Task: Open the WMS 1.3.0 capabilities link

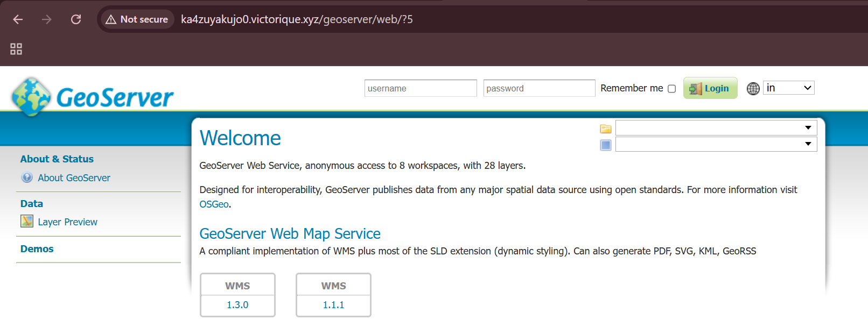Action: [237, 304]
